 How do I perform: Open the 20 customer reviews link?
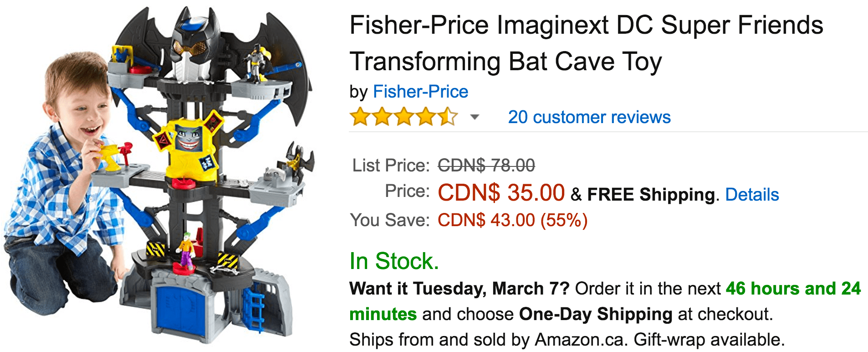(x=589, y=118)
